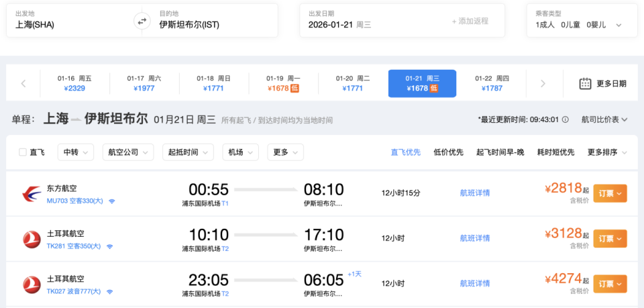Open 航班详情 for flight TK281
Viewport: 644px width, 308px height.
(x=475, y=238)
